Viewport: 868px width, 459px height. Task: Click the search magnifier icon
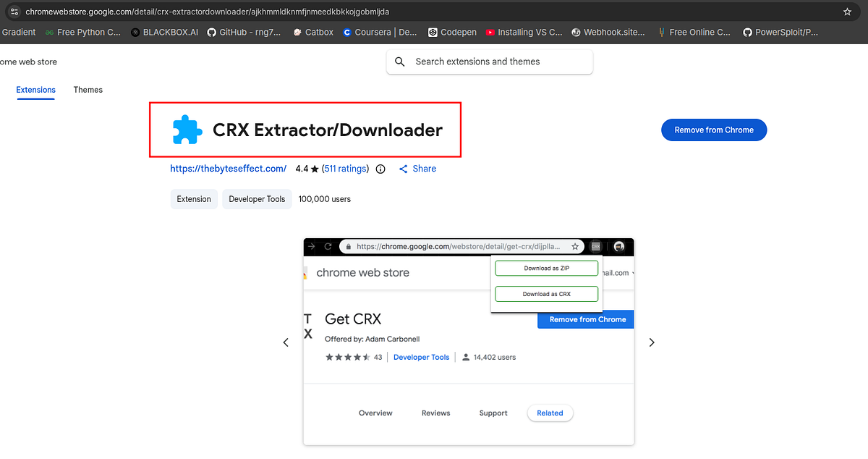400,62
